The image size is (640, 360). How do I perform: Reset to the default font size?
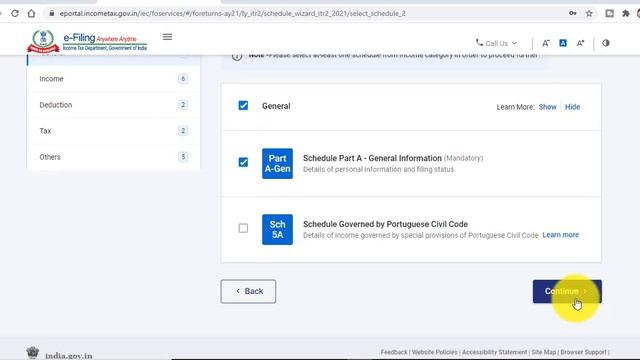[x=563, y=43]
